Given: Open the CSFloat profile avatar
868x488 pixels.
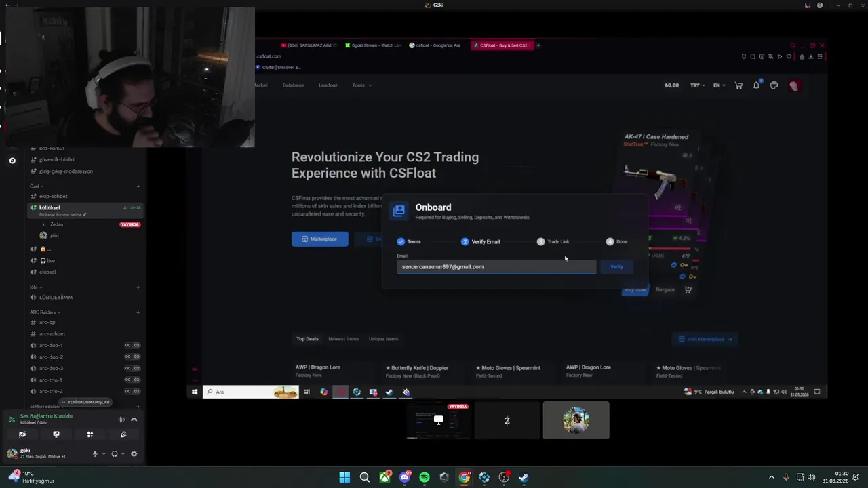Looking at the screenshot, I should pos(794,85).
